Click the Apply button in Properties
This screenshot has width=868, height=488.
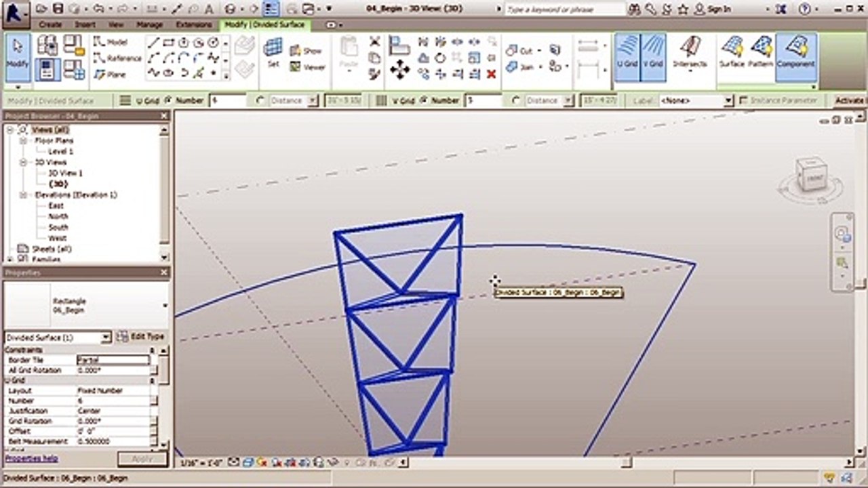tap(142, 459)
